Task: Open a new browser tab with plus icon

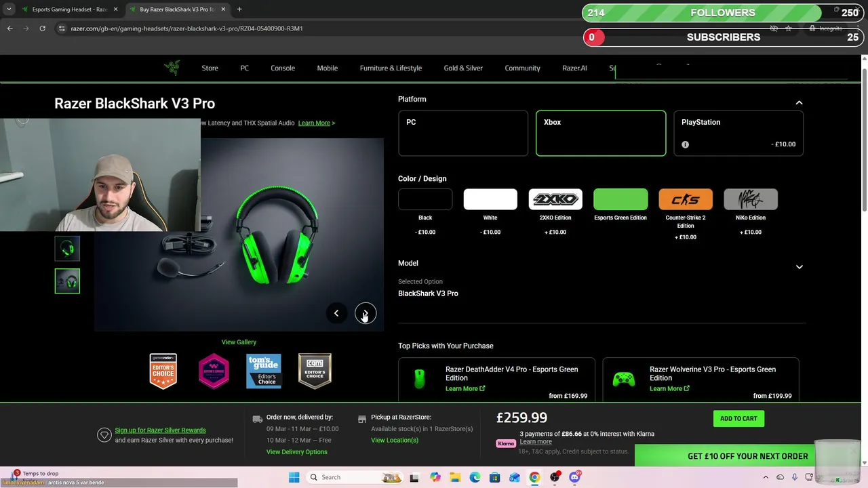Action: (x=239, y=9)
